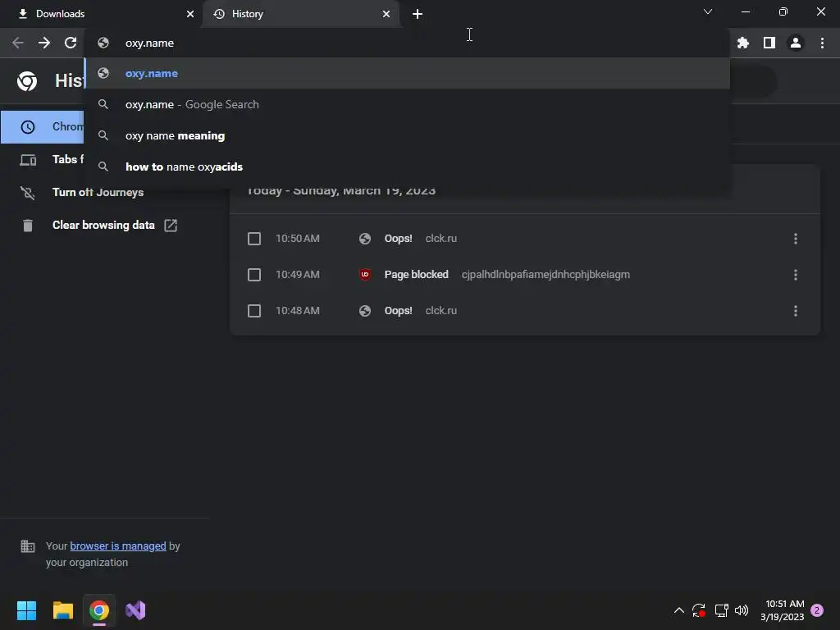Go forward using the forward arrow

pyautogui.click(x=44, y=43)
